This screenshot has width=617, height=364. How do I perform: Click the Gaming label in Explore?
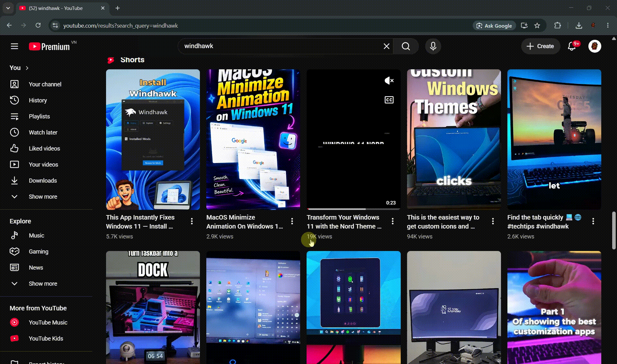click(39, 252)
